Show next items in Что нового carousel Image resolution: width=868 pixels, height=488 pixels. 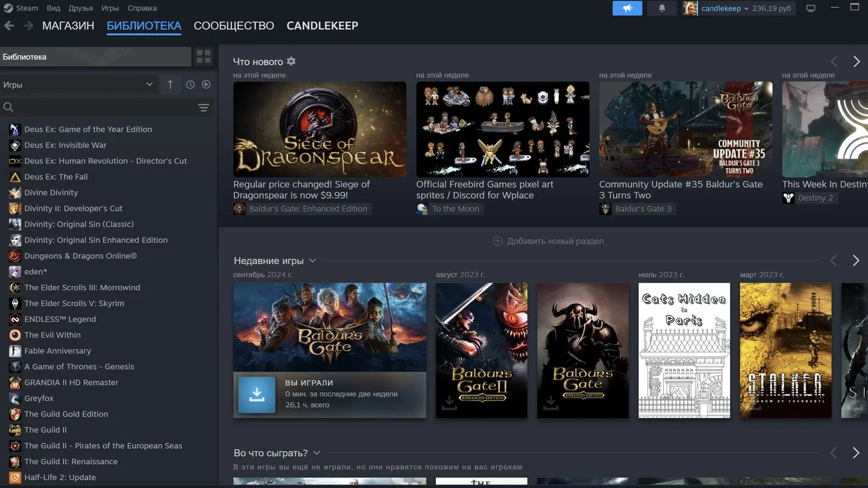click(x=856, y=61)
